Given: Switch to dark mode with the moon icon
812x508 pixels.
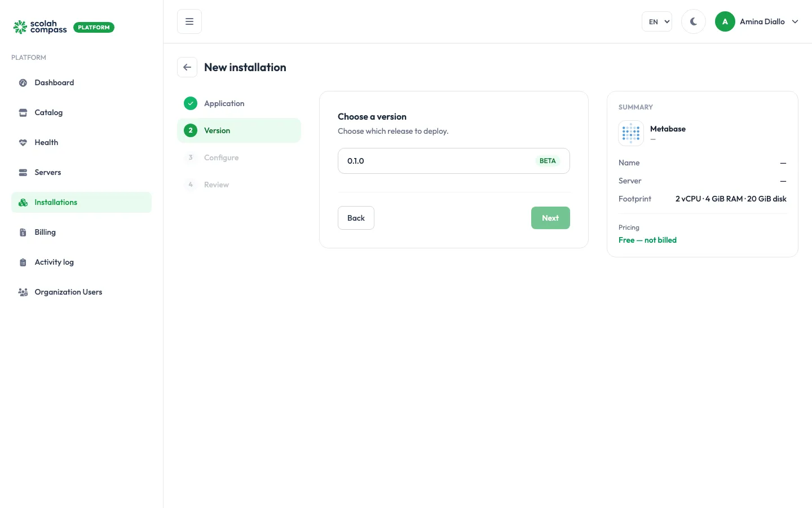Looking at the screenshot, I should 694,21.
